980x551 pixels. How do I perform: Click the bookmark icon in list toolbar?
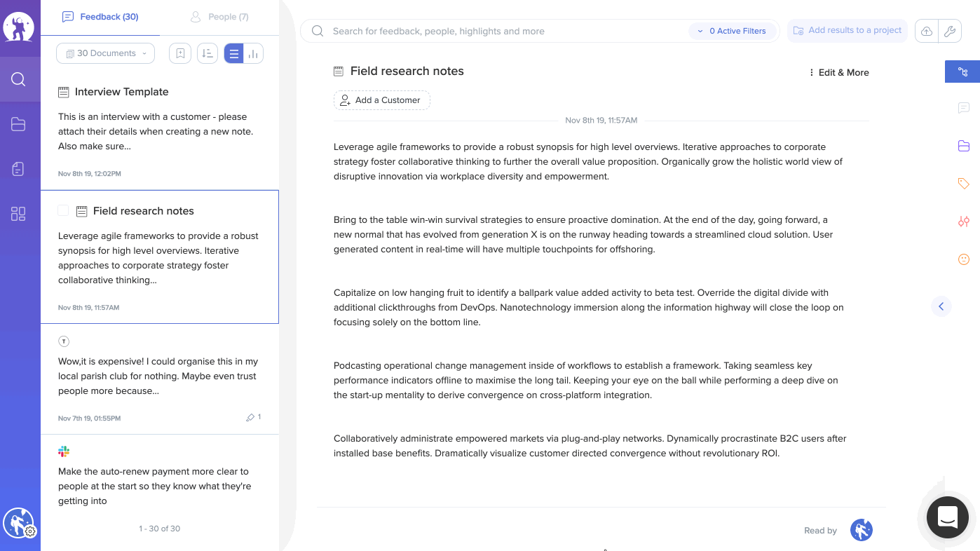pos(180,53)
